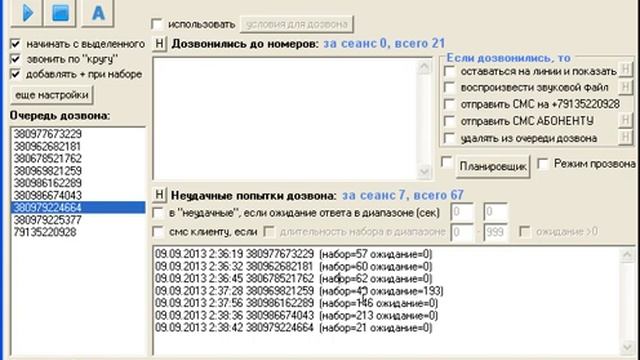
Task: Click the длительность набора minimum field
Action: click(x=462, y=232)
